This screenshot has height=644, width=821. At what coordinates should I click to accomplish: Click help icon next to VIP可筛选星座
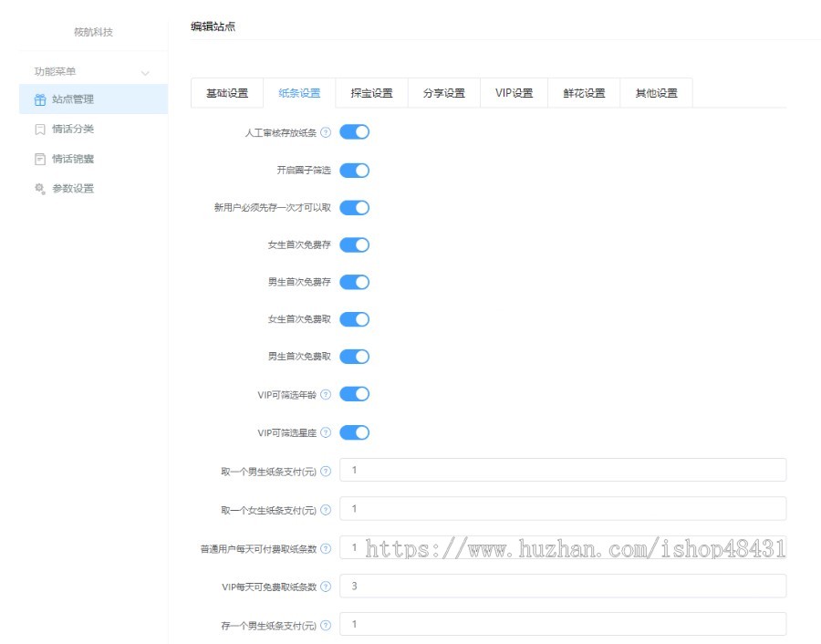(326, 432)
